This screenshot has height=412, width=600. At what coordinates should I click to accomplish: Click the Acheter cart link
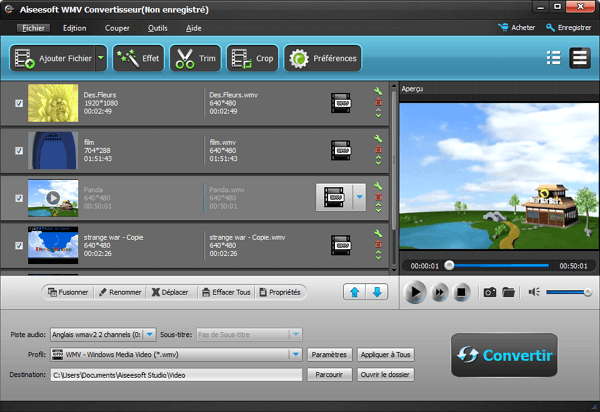(517, 28)
